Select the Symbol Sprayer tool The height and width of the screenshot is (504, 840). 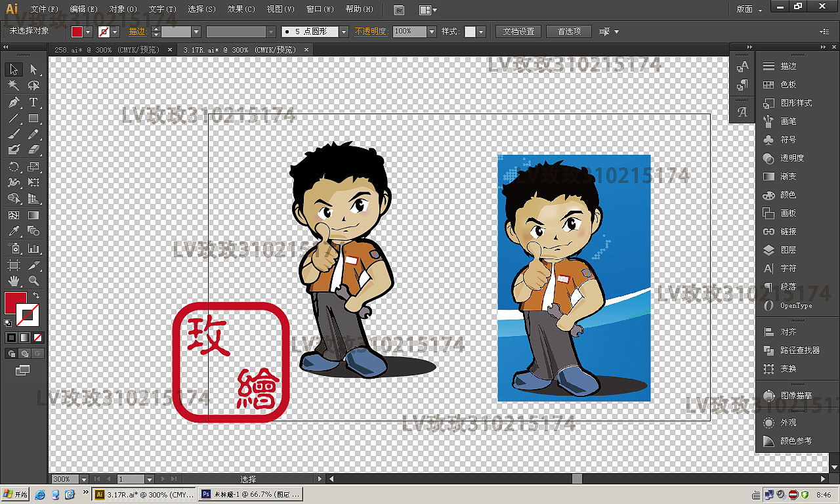14,249
